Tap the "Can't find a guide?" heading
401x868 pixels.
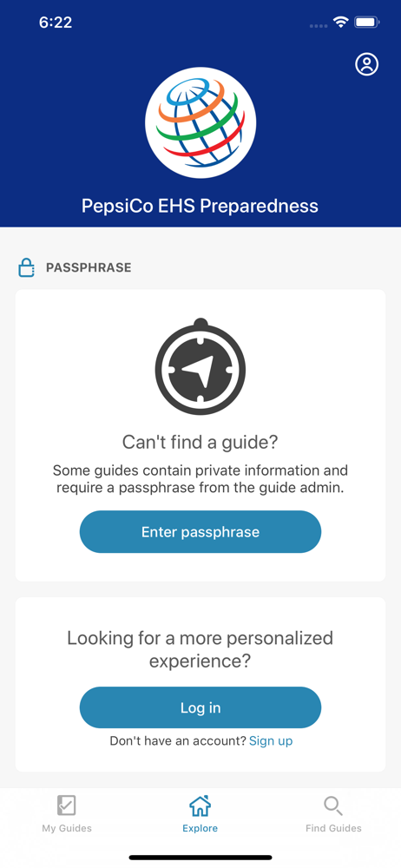[200, 443]
